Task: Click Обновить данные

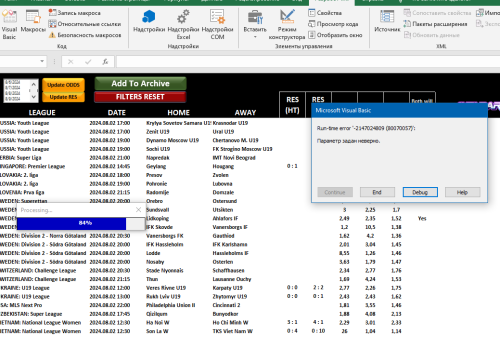Action: [432, 35]
